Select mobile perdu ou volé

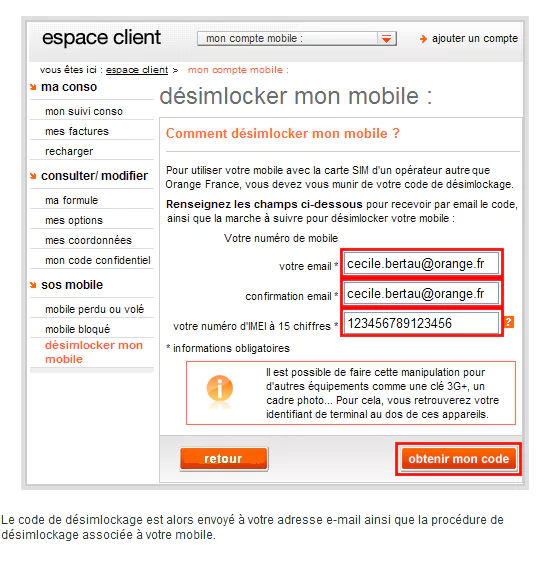[95, 309]
